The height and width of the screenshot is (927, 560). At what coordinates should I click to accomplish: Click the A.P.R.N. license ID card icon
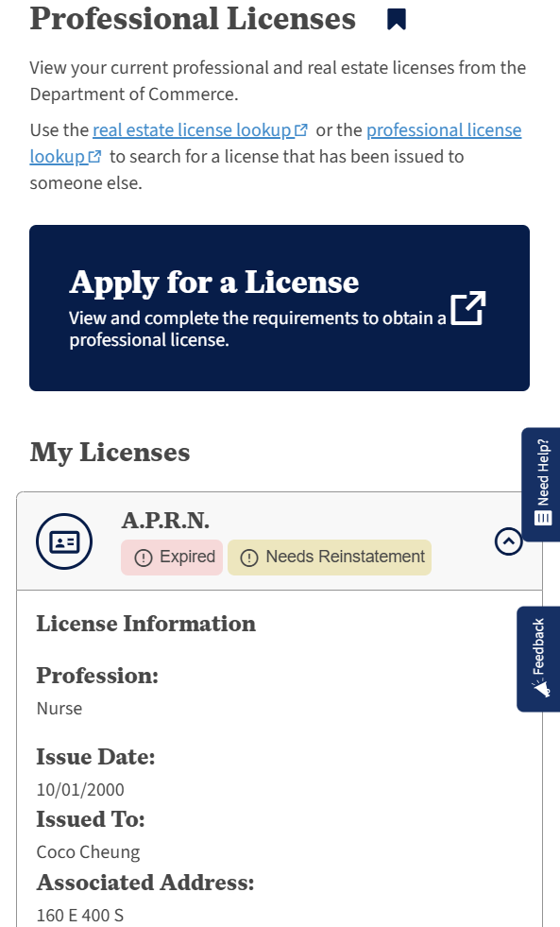tap(64, 541)
